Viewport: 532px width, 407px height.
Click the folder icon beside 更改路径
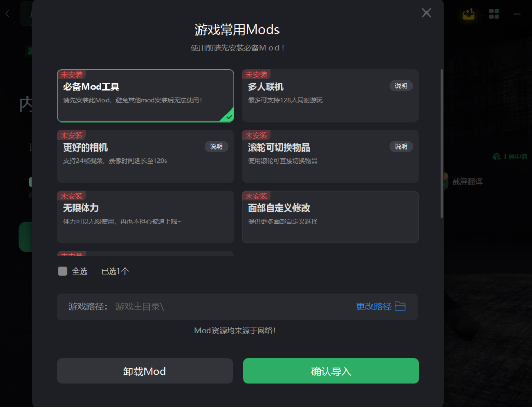[401, 306]
